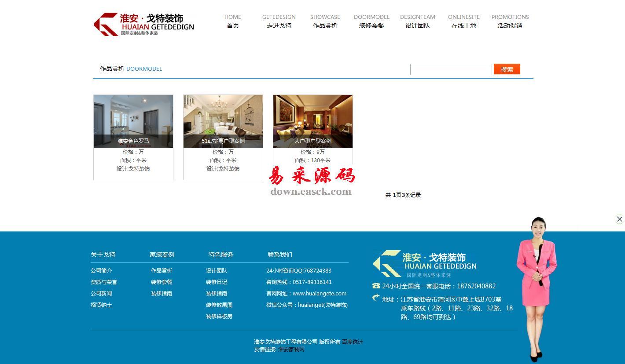Open the 公司简介 footer link
This screenshot has width=625, height=364.
101,271
